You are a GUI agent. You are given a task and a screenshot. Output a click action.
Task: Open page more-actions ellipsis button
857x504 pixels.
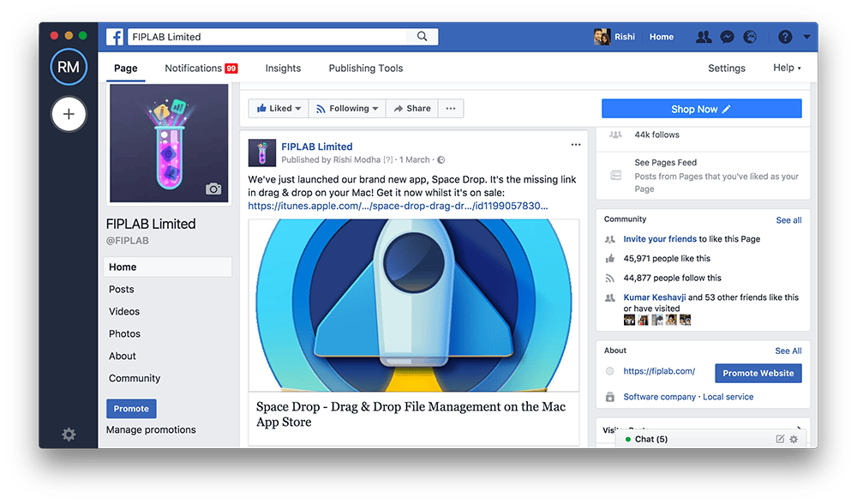point(451,108)
